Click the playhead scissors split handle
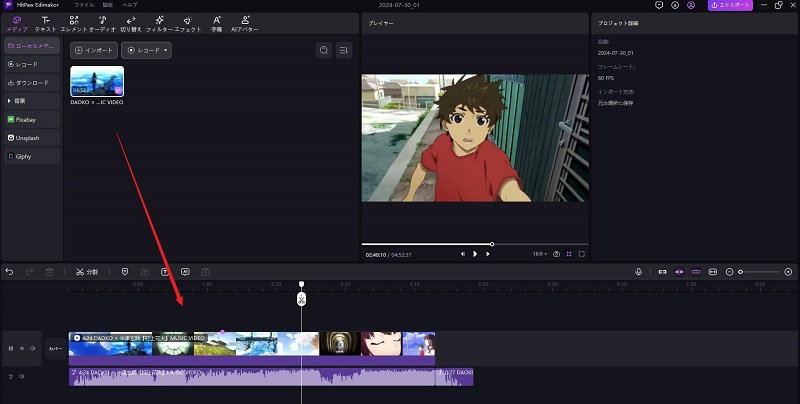Viewport: 800px width, 404px height. point(302,299)
